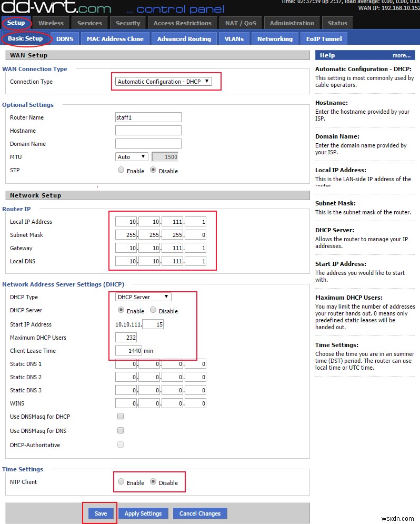Click the 'Time Settings:' help heading
The width and height of the screenshot is (420, 524).
336,345
